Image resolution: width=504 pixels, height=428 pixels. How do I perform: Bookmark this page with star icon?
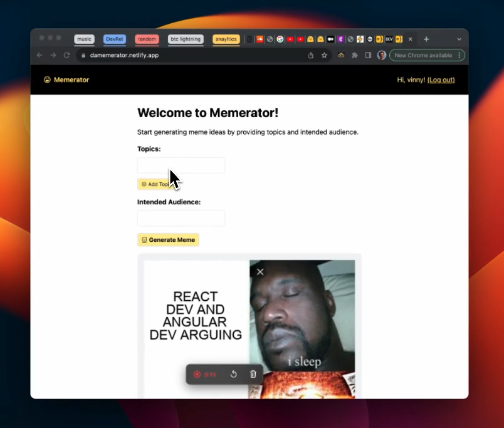(x=324, y=55)
